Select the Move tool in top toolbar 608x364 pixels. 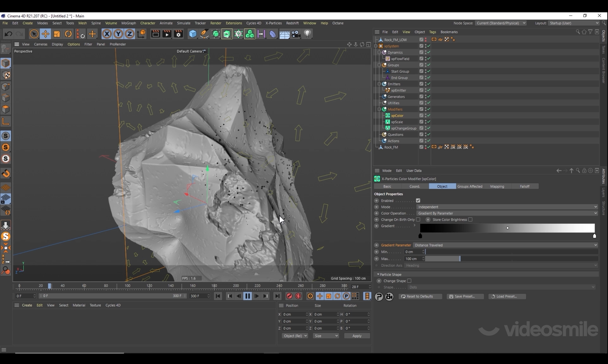45,34
